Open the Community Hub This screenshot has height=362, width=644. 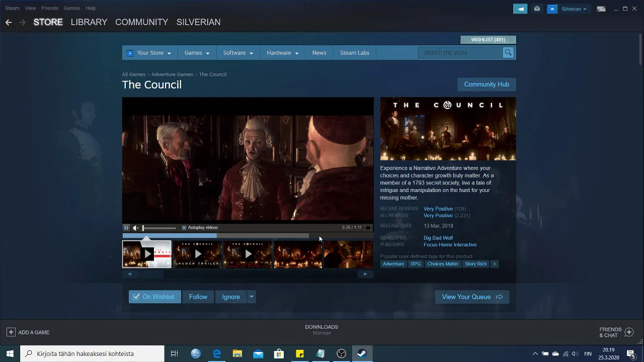487,84
